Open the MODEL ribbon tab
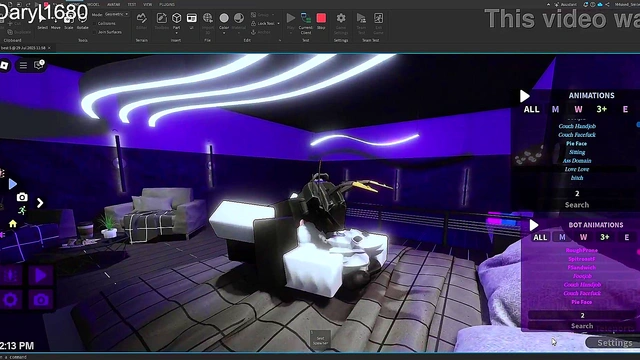Screen dimensions: 640x360 [93, 4]
